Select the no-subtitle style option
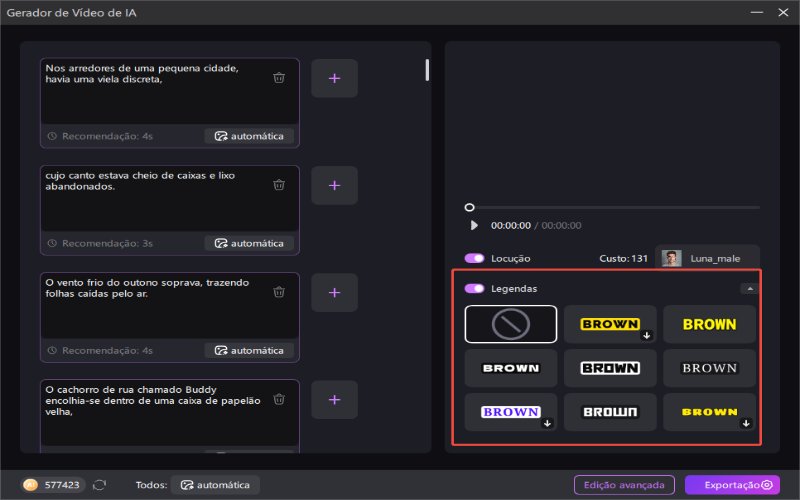This screenshot has width=800, height=500. click(510, 324)
